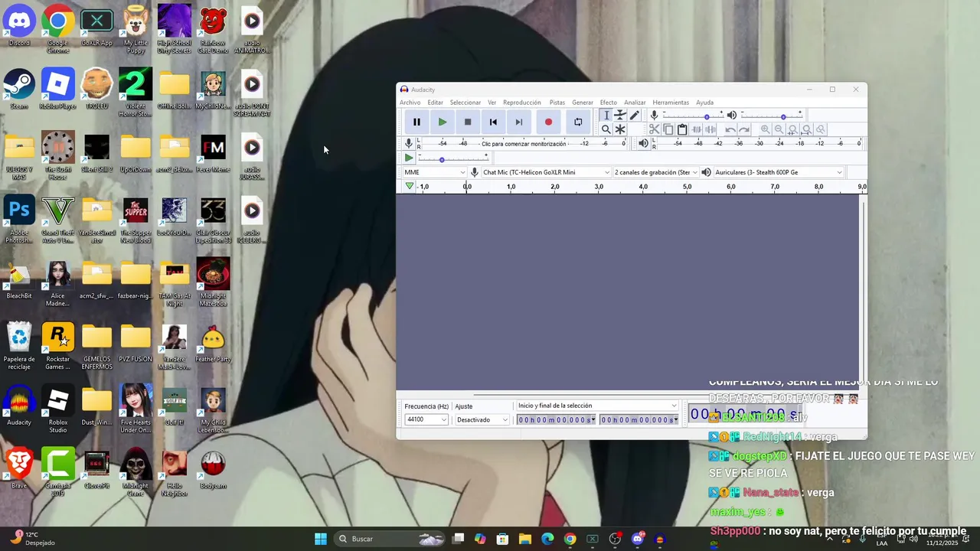Select the Adobe Photoshop desktop icon
This screenshot has height=551, width=980.
coord(19,219)
